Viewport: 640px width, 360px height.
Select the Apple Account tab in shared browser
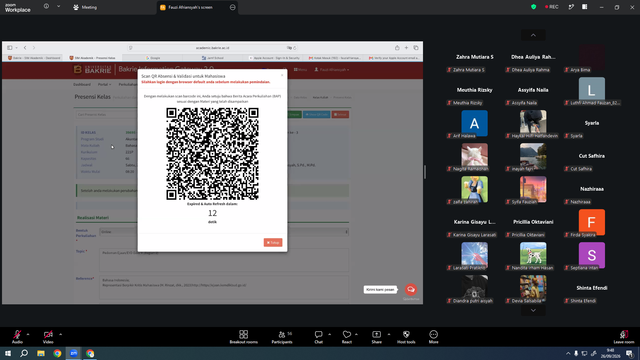[274, 58]
